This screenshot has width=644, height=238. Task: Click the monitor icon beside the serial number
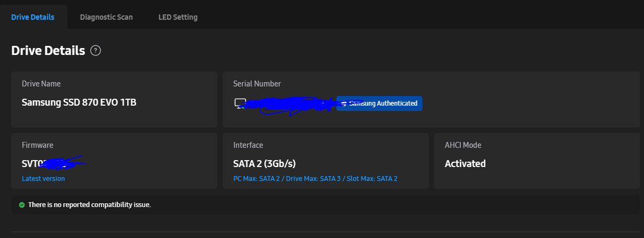tap(240, 103)
